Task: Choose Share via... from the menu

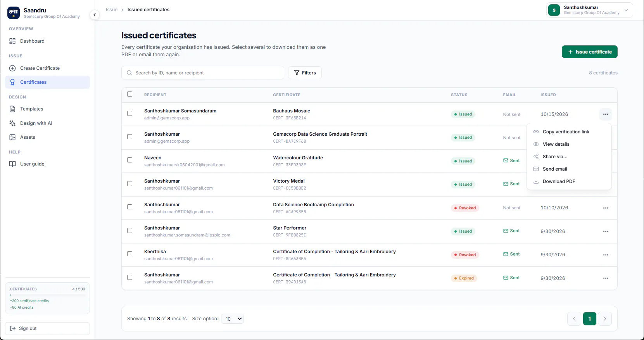Action: 569,157
